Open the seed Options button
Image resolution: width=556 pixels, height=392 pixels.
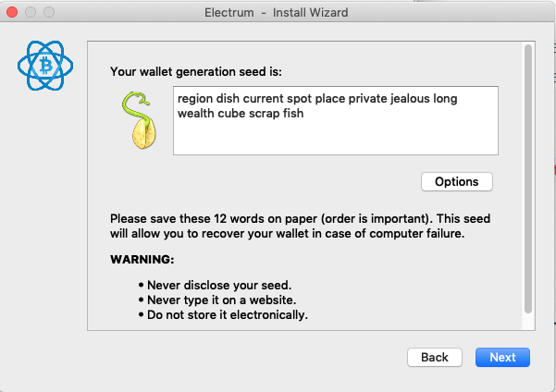(457, 182)
